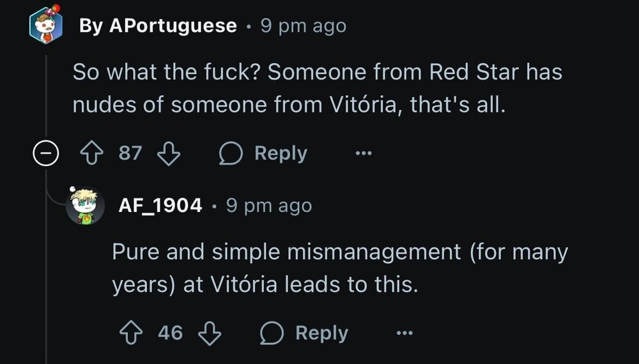
Task: Click the 87 vote count
Action: pyautogui.click(x=130, y=154)
